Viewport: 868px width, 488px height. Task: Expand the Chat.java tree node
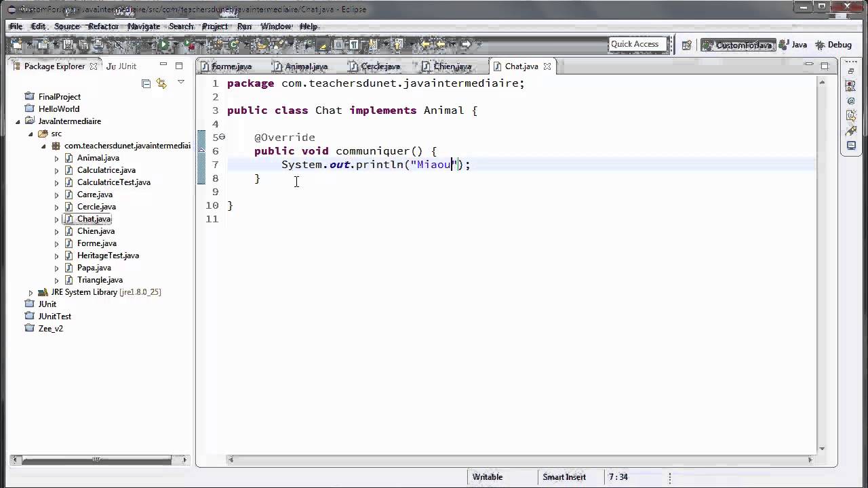56,219
